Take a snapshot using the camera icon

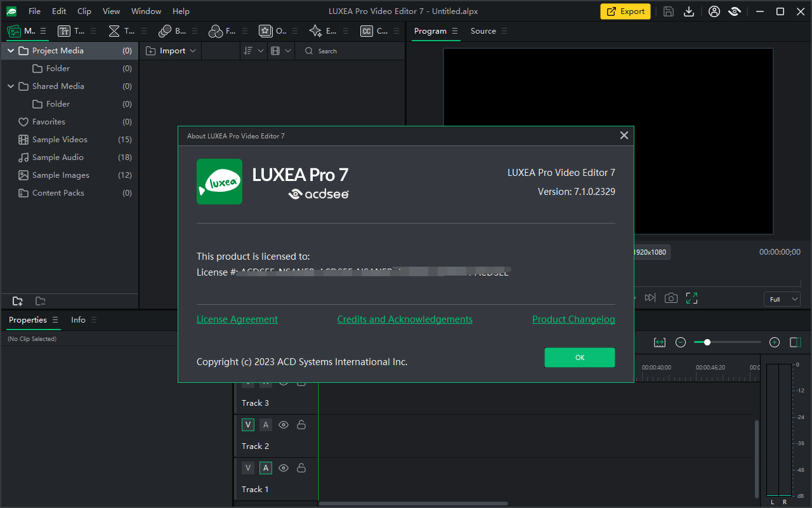click(671, 297)
